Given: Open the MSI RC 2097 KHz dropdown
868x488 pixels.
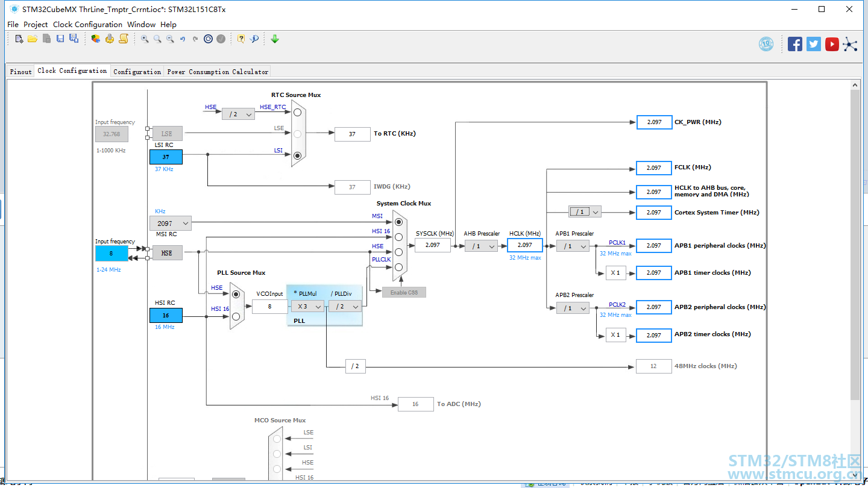Looking at the screenshot, I should pyautogui.click(x=171, y=224).
